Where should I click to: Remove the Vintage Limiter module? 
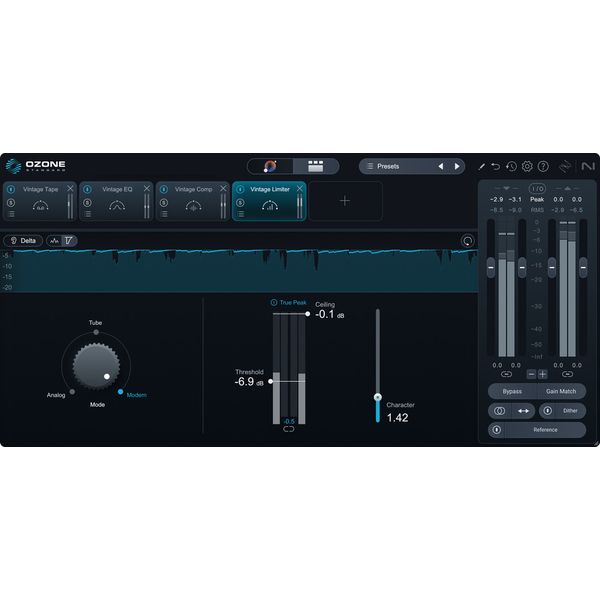(300, 188)
